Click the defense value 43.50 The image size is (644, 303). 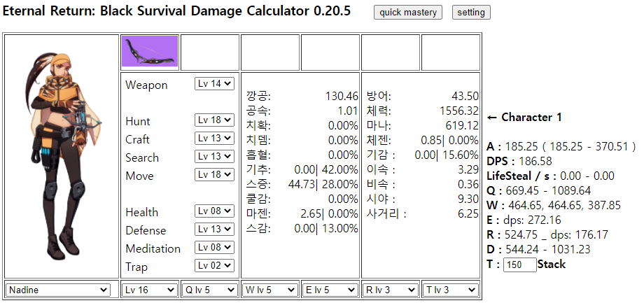tap(465, 96)
